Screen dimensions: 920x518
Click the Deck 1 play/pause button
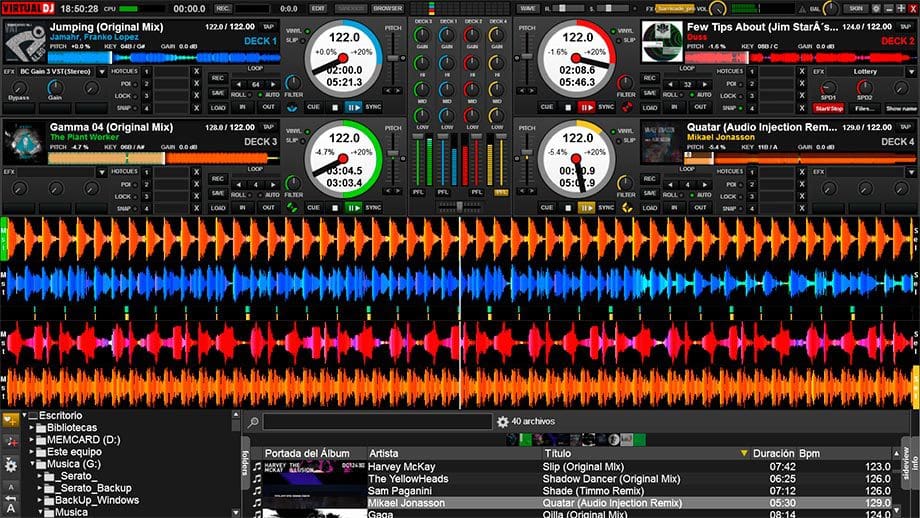coord(353,107)
